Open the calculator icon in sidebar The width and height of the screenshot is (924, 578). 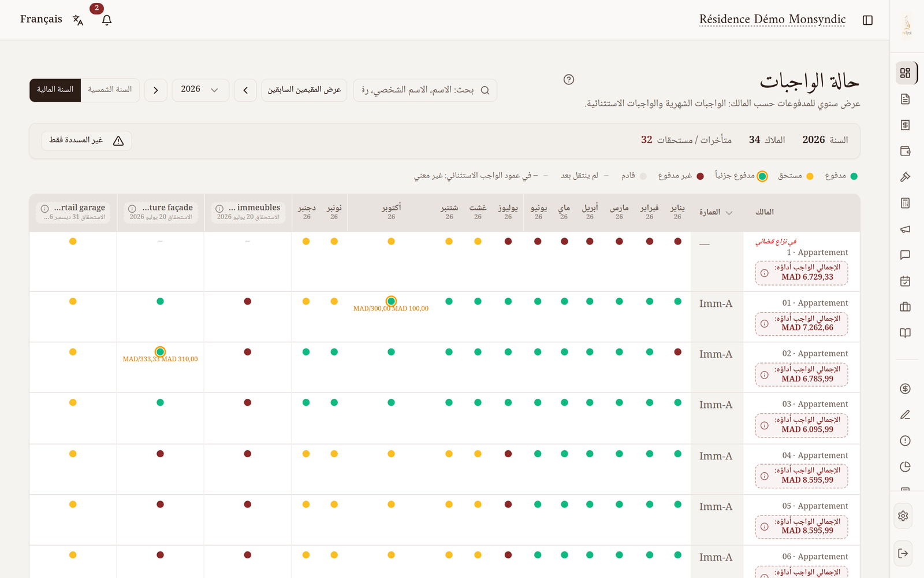(x=905, y=203)
